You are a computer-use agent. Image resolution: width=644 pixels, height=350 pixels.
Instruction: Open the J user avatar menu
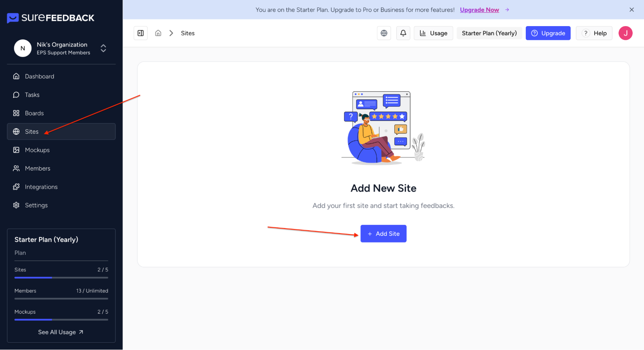coord(625,33)
